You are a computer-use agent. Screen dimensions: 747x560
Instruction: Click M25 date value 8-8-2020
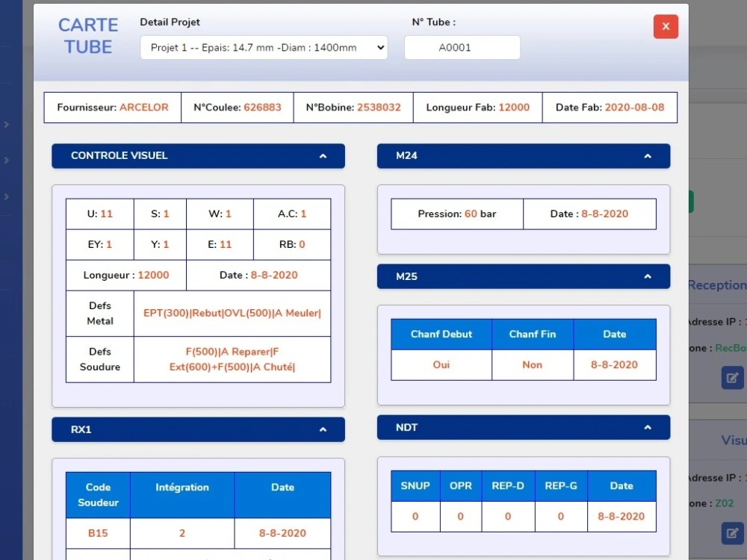[615, 365]
